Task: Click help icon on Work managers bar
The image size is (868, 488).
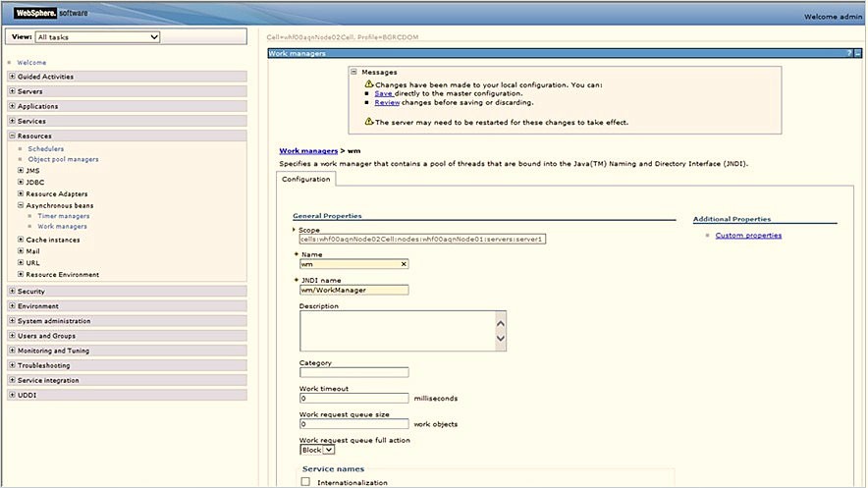Action: [x=849, y=54]
